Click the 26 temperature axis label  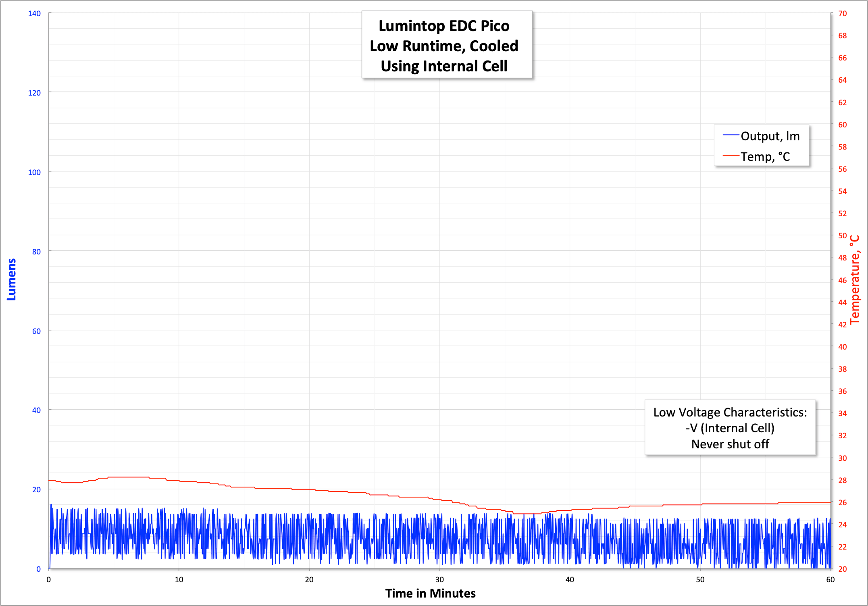click(x=842, y=502)
